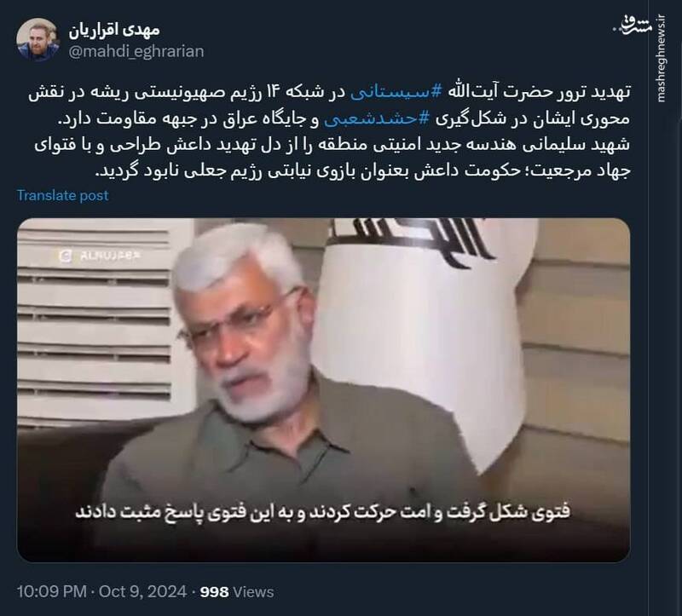682x616 pixels.
Task: Select the Oct 9, 2024 date
Action: coord(142,591)
